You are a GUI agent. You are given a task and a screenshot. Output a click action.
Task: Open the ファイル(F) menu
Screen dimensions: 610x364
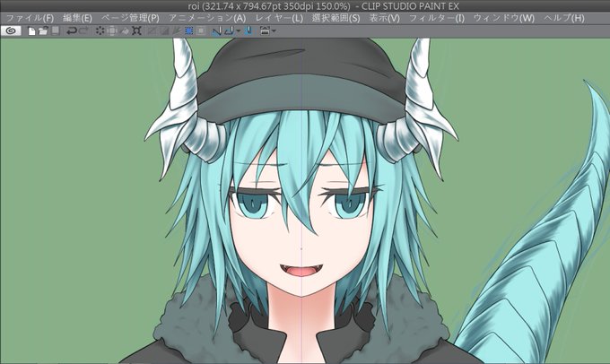tap(30, 18)
